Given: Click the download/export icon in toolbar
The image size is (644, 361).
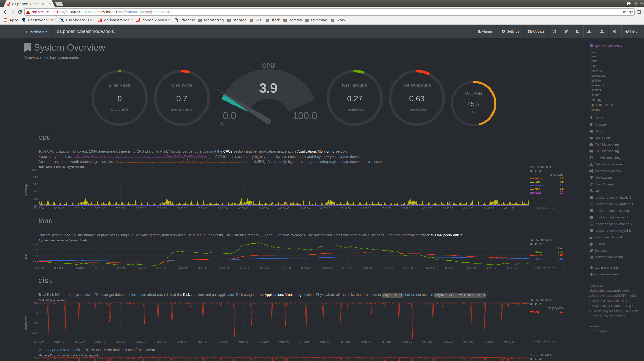Looking at the screenshot, I should [x=590, y=31].
